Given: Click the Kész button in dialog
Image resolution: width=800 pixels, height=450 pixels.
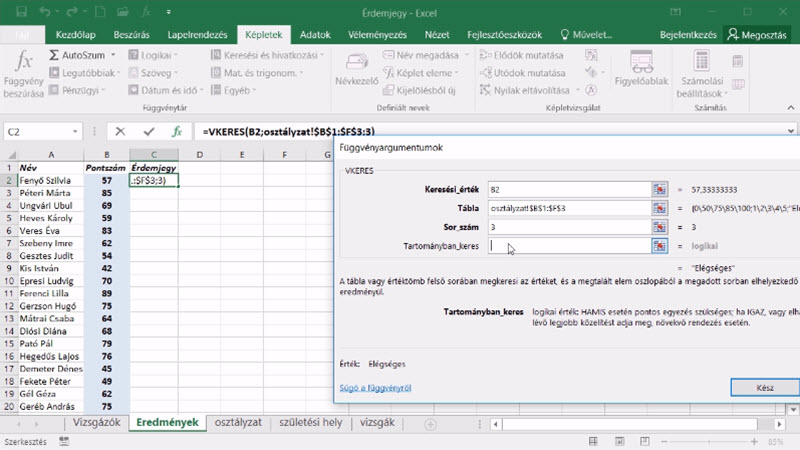Looking at the screenshot, I should (x=765, y=388).
